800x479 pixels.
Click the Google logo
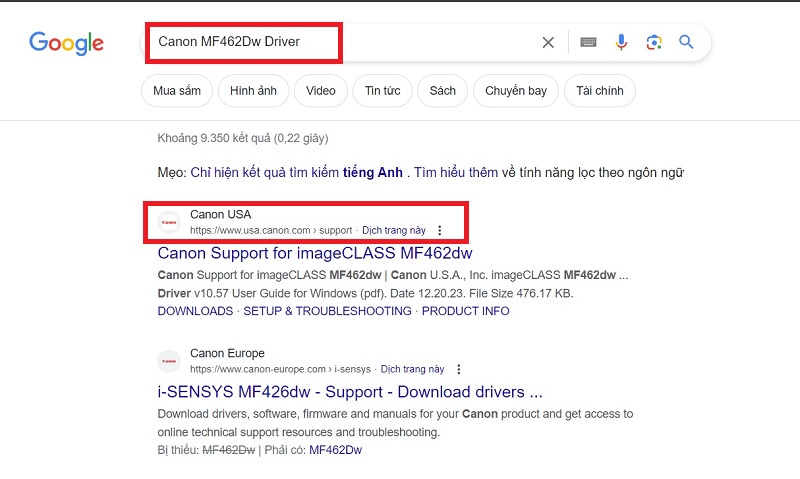point(66,43)
